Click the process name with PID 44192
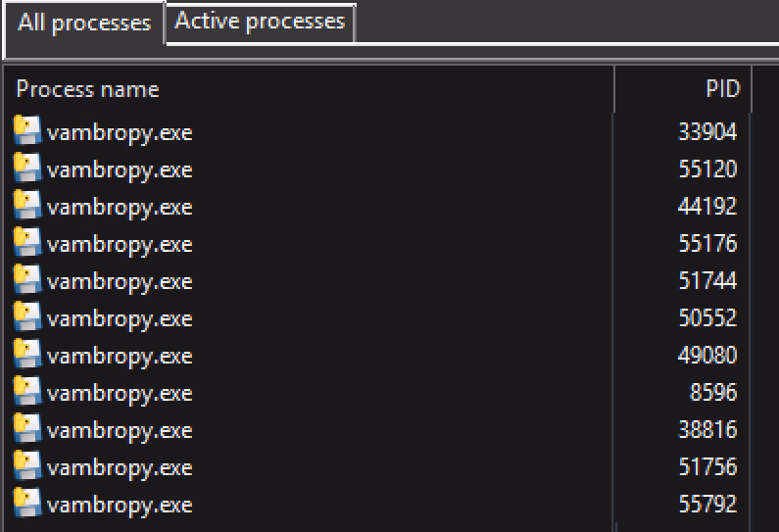This screenshot has width=779, height=532. tap(120, 208)
